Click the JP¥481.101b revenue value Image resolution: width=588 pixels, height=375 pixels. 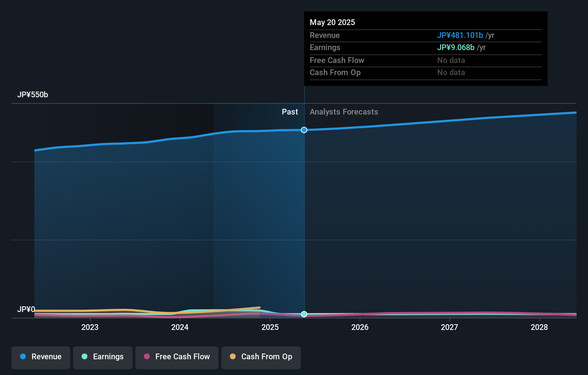460,35
